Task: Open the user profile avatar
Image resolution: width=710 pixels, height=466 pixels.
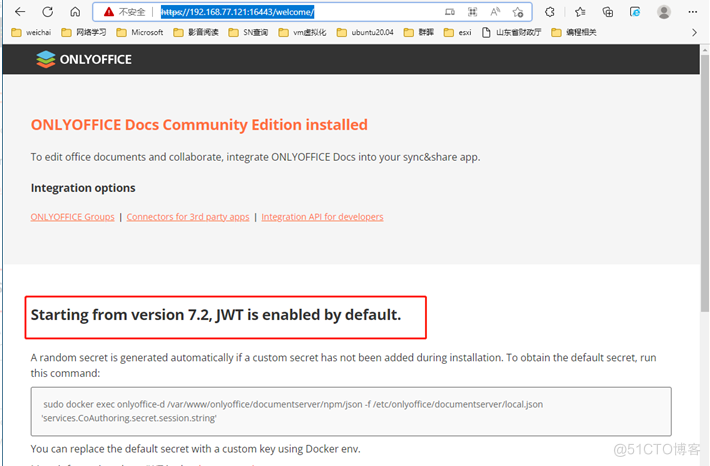Action: tap(663, 12)
